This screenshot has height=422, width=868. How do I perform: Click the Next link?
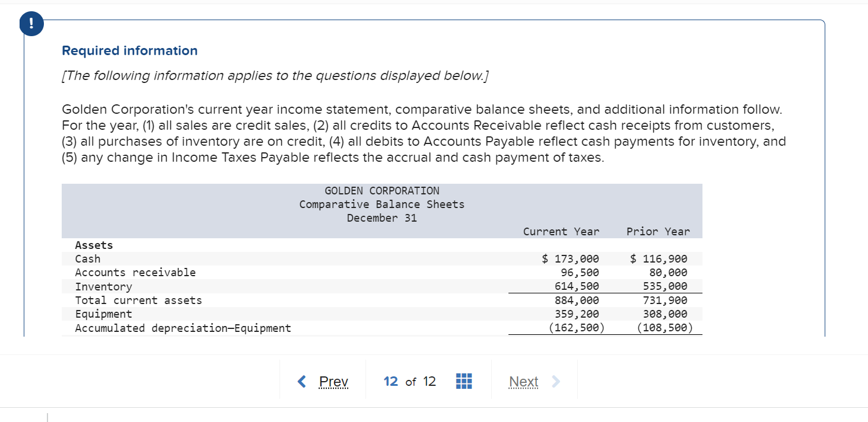[523, 382]
